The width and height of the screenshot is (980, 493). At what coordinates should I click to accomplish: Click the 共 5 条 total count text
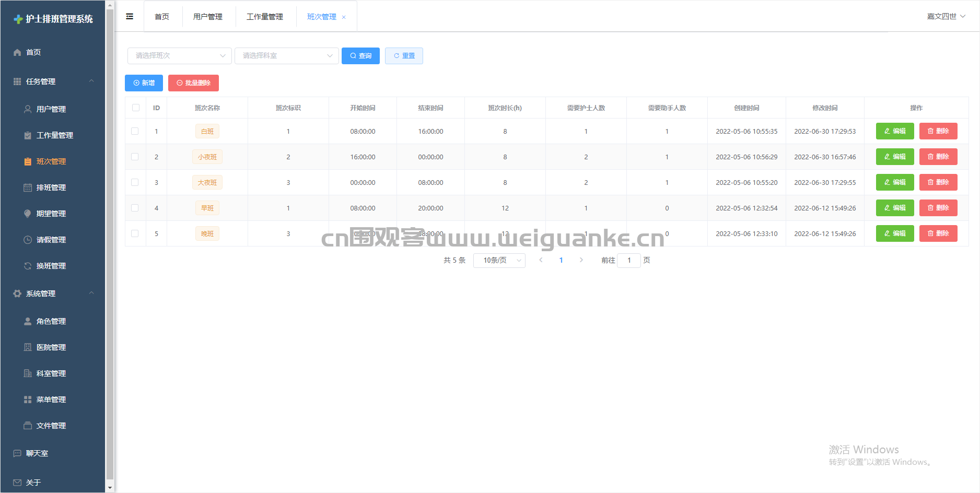[x=454, y=260]
